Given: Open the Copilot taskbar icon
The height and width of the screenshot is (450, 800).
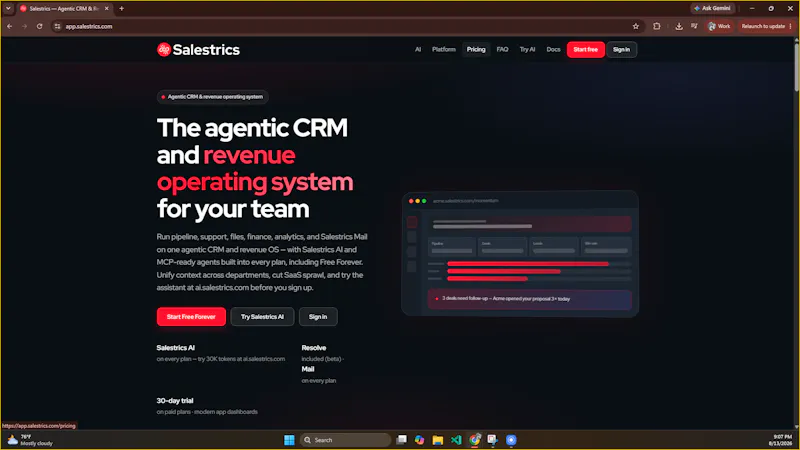Looking at the screenshot, I should click(x=419, y=440).
